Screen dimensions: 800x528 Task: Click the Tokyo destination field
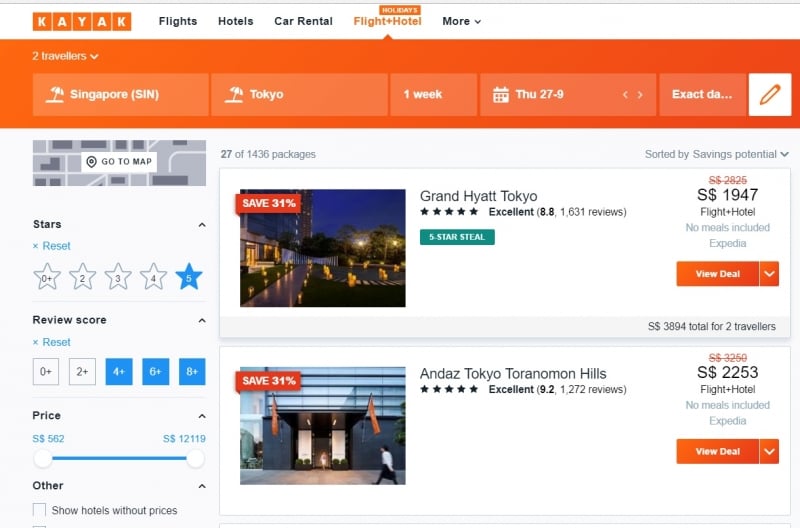point(299,94)
